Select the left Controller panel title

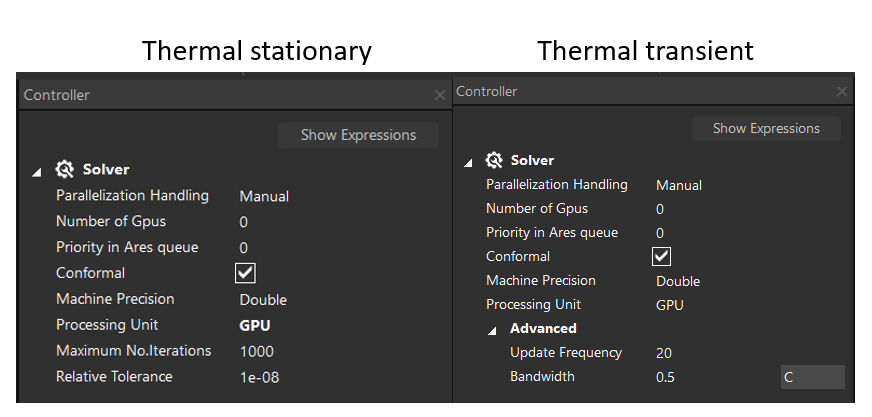coord(57,95)
